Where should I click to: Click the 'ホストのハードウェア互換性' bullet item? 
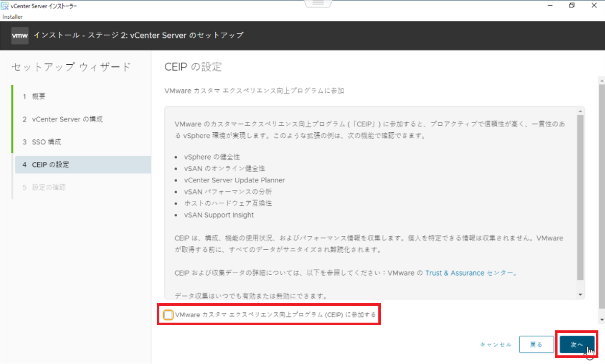coord(228,203)
